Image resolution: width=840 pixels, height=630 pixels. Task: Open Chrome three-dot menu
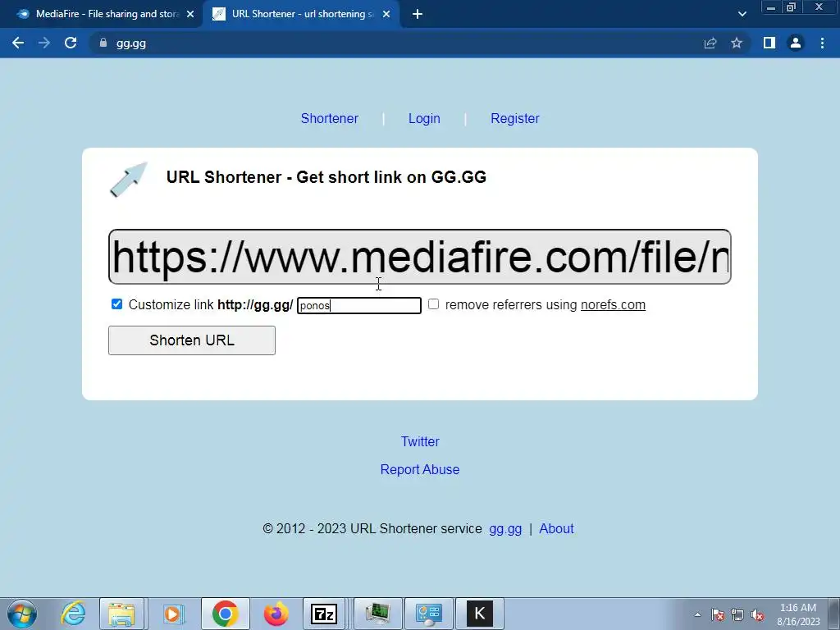(822, 43)
